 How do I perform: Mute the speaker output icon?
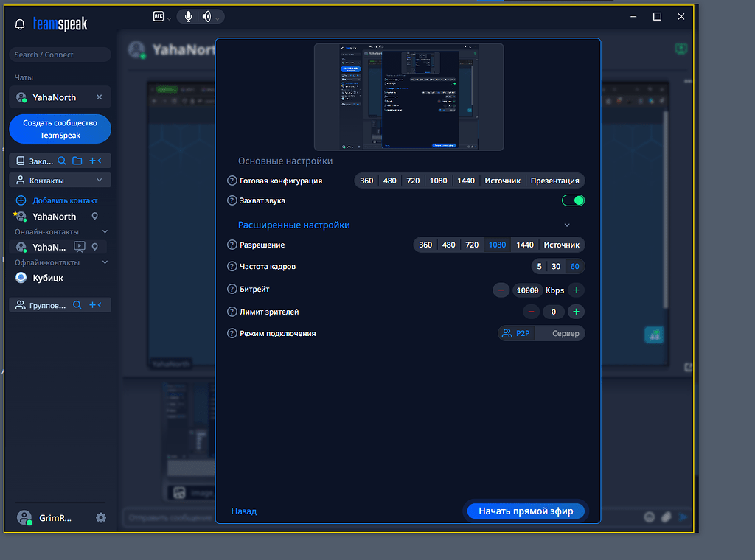tap(207, 16)
